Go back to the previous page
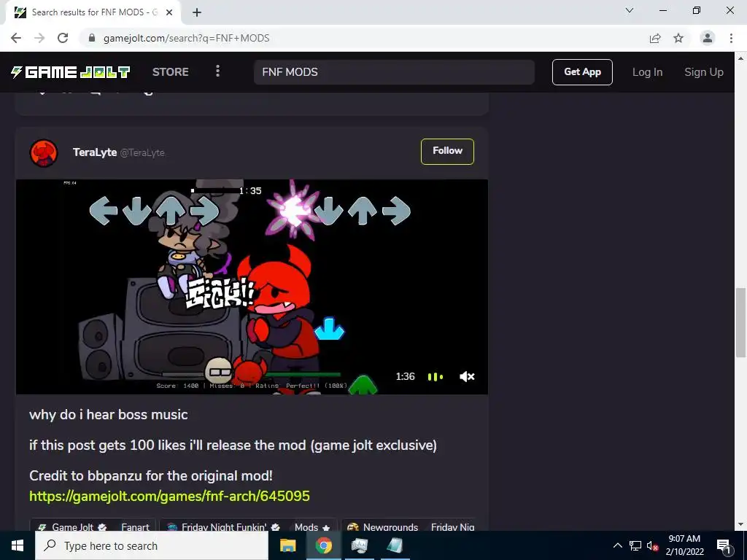The width and height of the screenshot is (747, 560). coord(16,38)
